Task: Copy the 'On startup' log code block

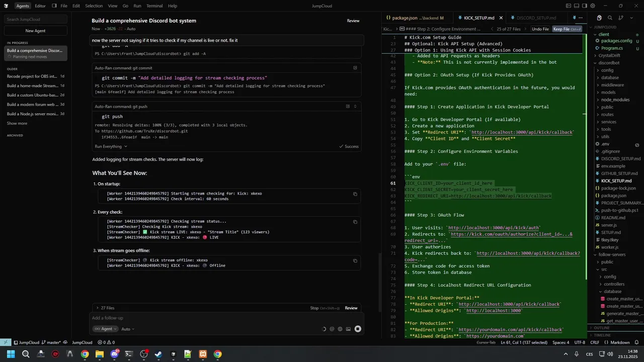Action: [355, 194]
